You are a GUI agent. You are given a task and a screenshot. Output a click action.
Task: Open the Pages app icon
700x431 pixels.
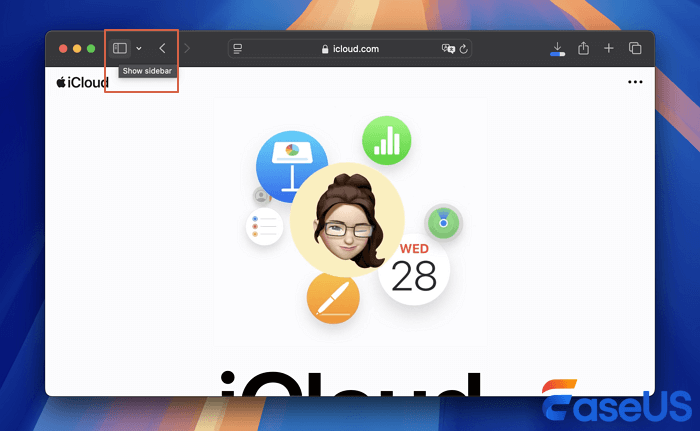(333, 298)
